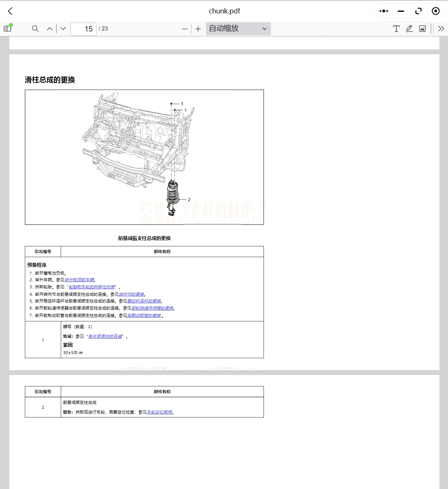
Task: Toggle the sidebar thumbnail panel
Action: (7, 29)
